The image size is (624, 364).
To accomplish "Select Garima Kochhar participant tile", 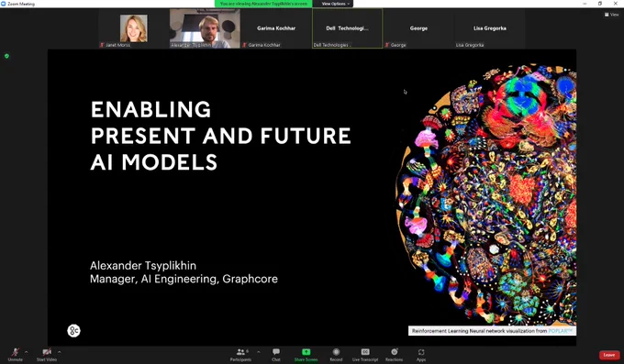I will coord(276,28).
